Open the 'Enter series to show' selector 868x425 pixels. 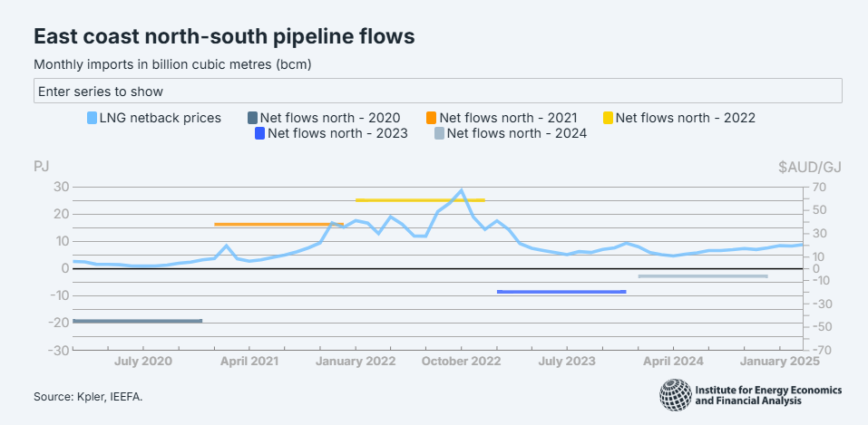click(x=438, y=92)
